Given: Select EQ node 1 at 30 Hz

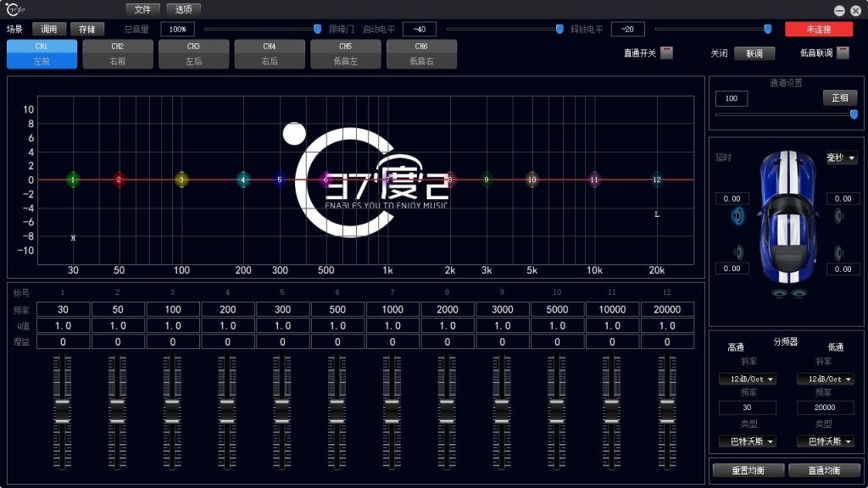Looking at the screenshot, I should click(73, 180).
